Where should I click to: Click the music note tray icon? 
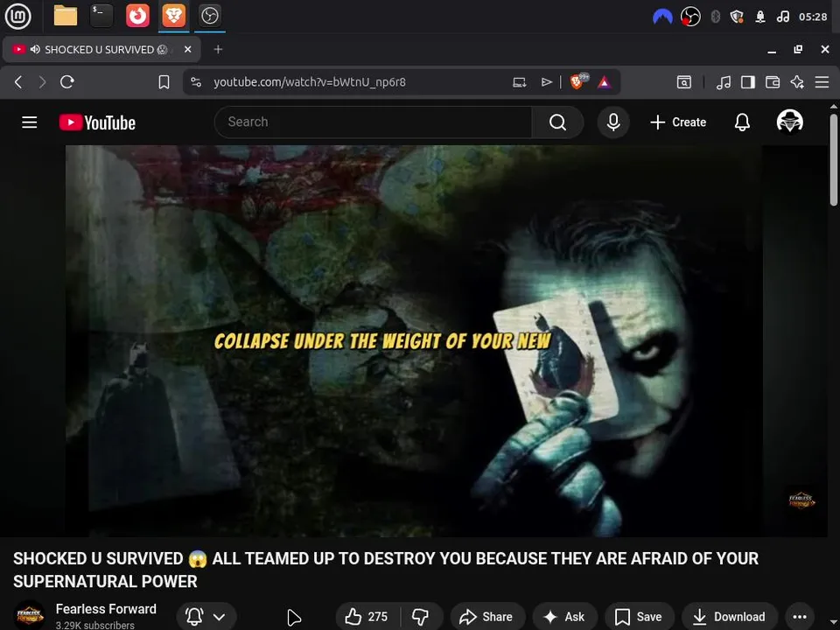(x=782, y=17)
